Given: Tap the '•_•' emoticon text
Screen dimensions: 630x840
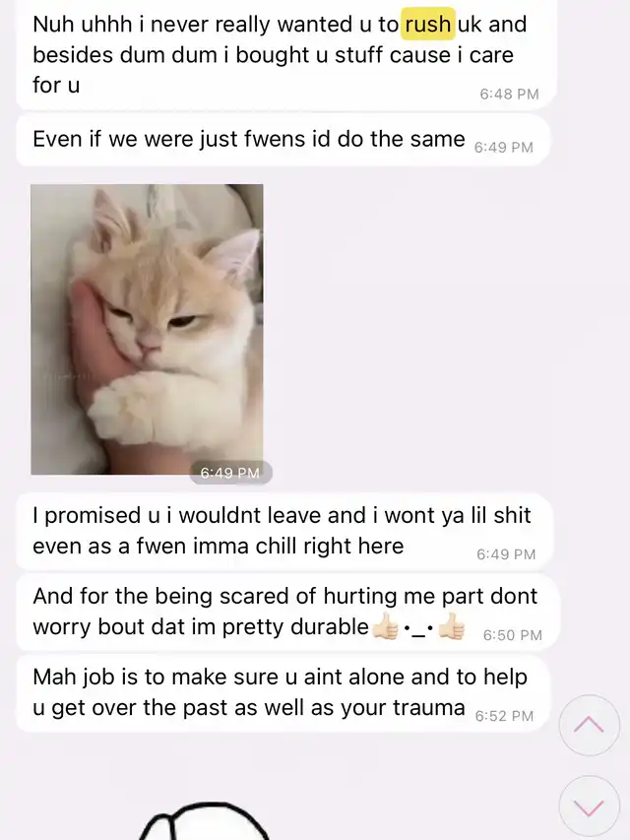Looking at the screenshot, I should [x=418, y=629].
